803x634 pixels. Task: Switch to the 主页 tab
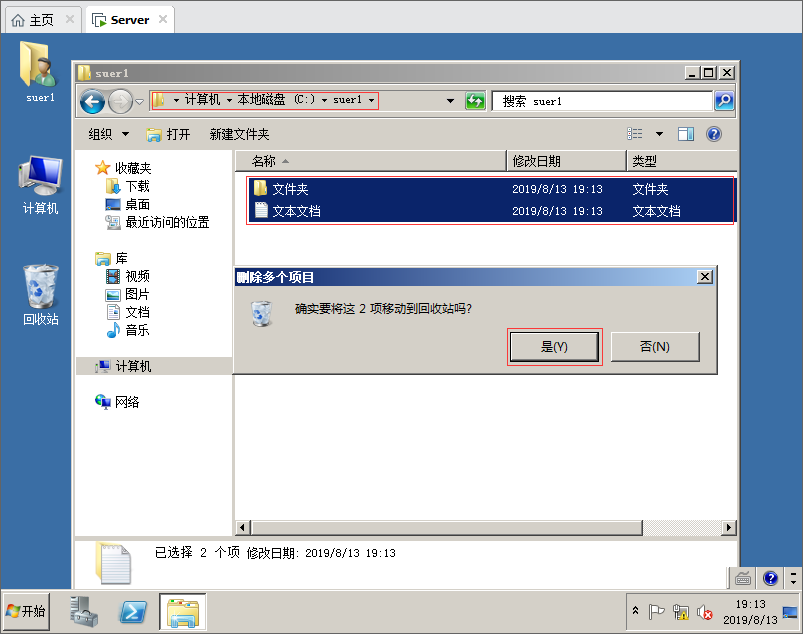click(42, 19)
